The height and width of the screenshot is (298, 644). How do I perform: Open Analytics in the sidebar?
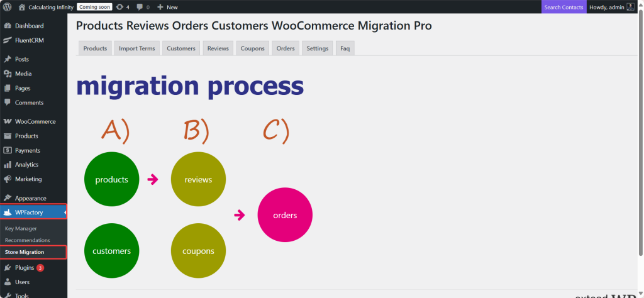pyautogui.click(x=26, y=165)
